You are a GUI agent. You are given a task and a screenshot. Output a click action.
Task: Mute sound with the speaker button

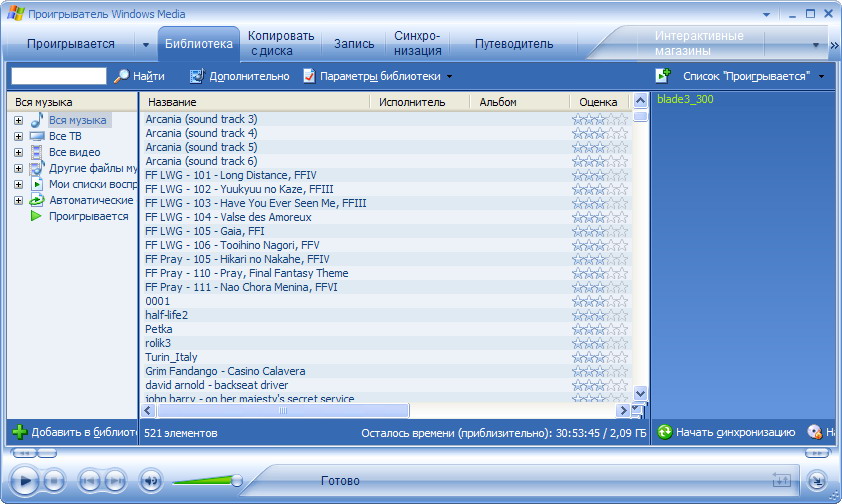coord(151,481)
